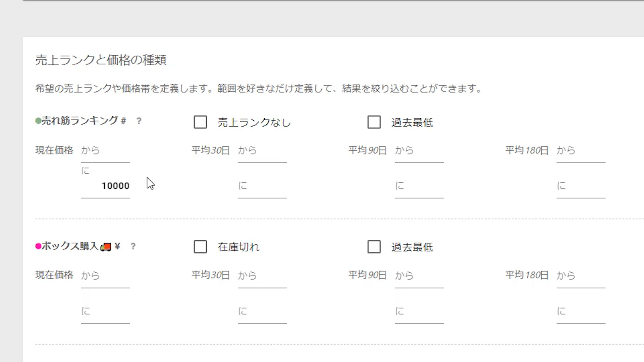Image resolution: width=644 pixels, height=362 pixels.
Task: Focus ボックス購入 現在価格 'から' input
Action: coord(105,276)
